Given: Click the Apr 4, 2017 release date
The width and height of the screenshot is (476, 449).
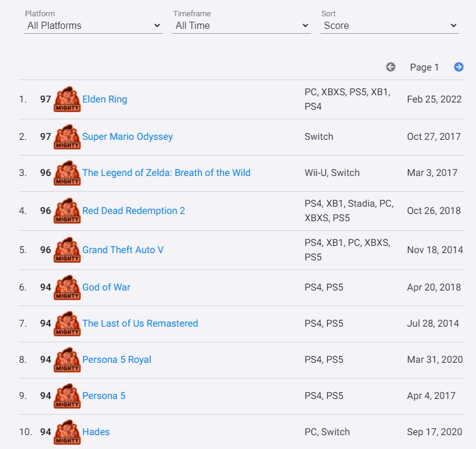Looking at the screenshot, I should pos(431,395).
